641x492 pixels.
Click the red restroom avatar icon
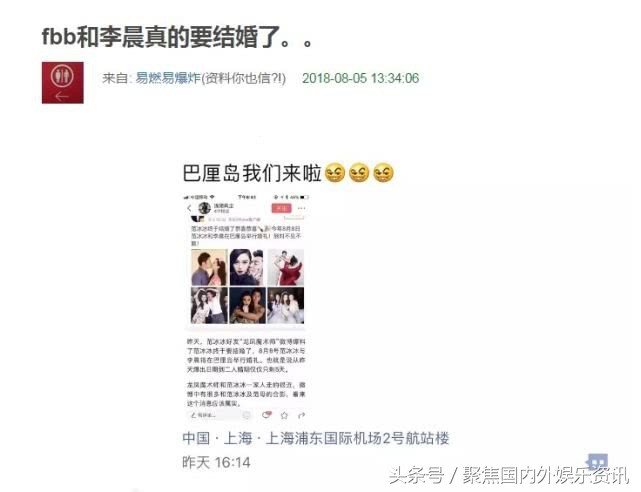63,83
